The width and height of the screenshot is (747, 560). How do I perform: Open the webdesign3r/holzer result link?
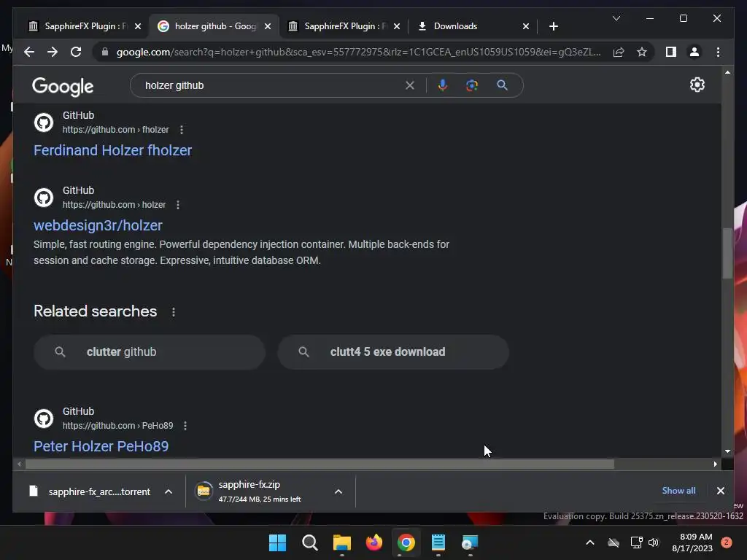(x=98, y=225)
